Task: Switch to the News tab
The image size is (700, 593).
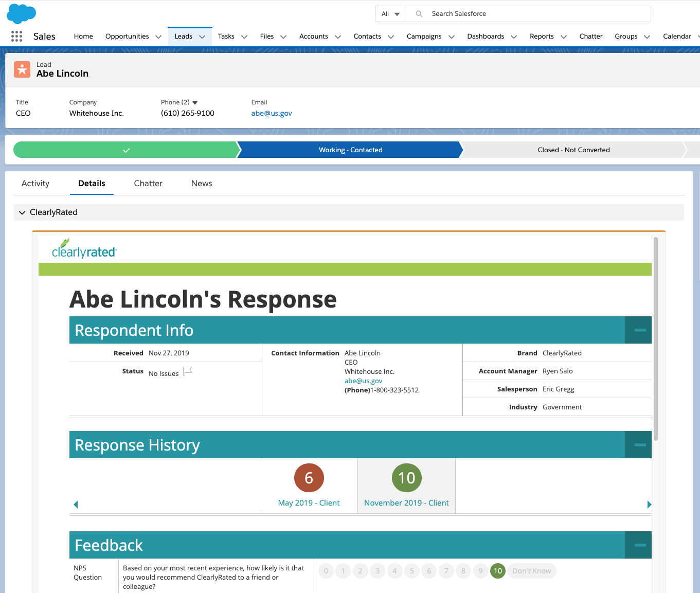Action: (x=202, y=184)
